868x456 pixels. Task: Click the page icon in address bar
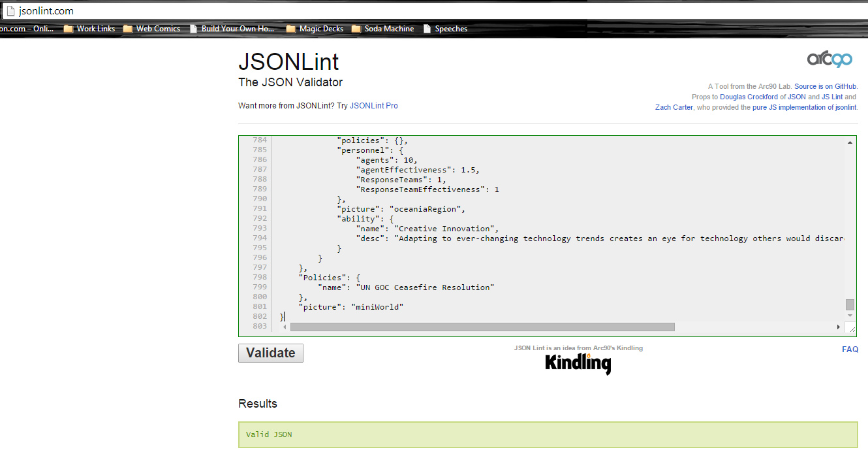(10, 10)
